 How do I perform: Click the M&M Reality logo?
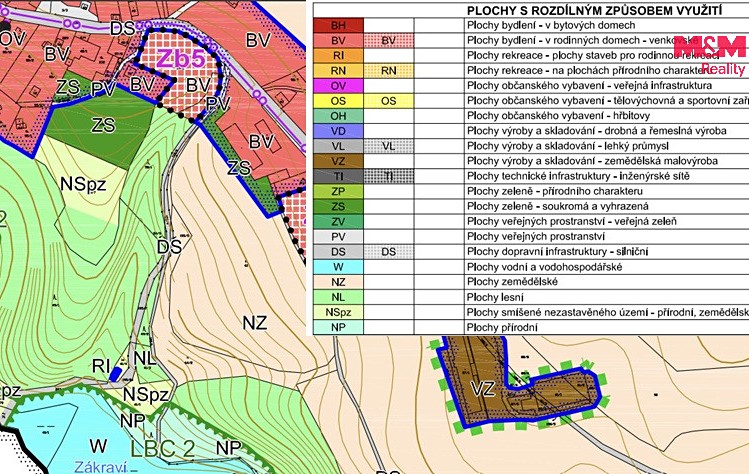(710, 55)
